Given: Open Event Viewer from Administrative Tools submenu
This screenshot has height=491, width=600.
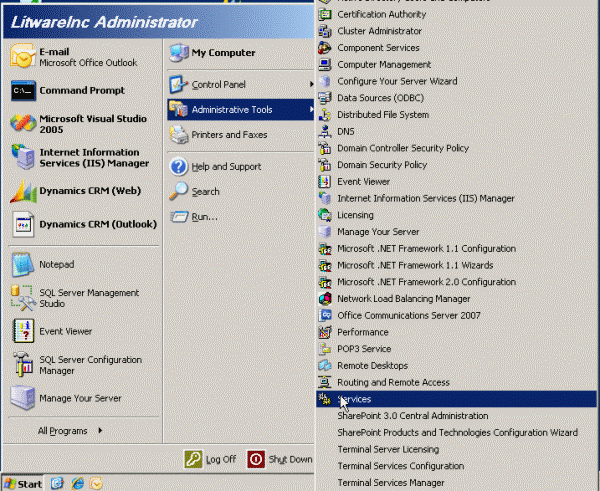Looking at the screenshot, I should pyautogui.click(x=456, y=181).
